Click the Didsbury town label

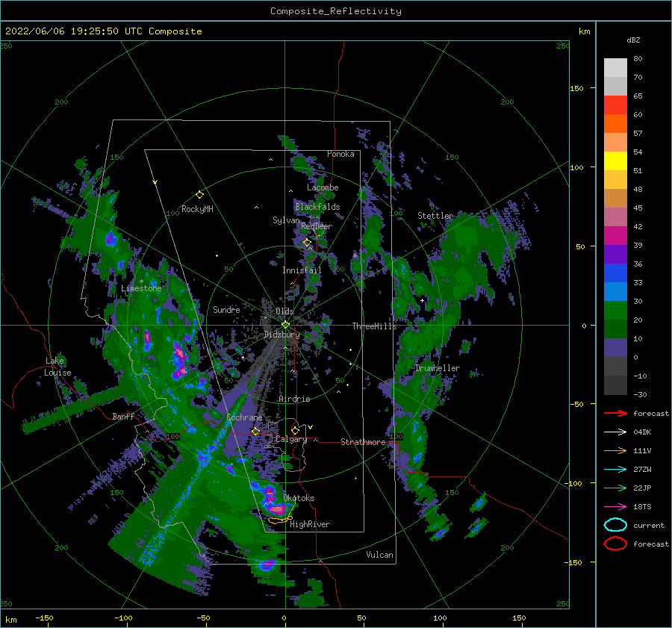pyautogui.click(x=282, y=335)
